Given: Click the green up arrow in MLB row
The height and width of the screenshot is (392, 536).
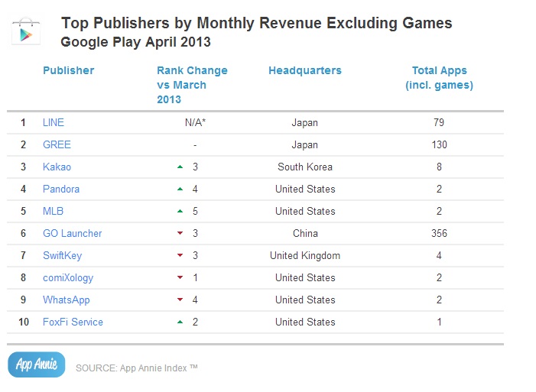Looking at the screenshot, I should pyautogui.click(x=180, y=211).
